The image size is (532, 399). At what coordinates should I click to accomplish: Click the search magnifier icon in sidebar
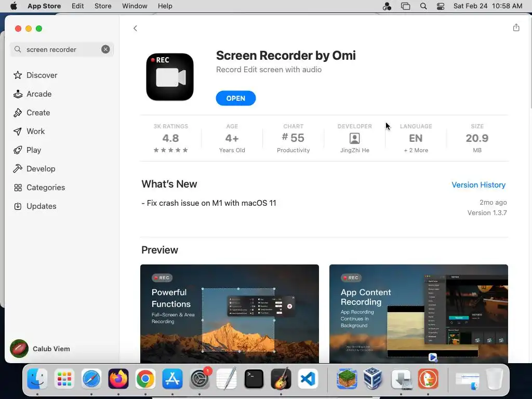click(x=18, y=49)
